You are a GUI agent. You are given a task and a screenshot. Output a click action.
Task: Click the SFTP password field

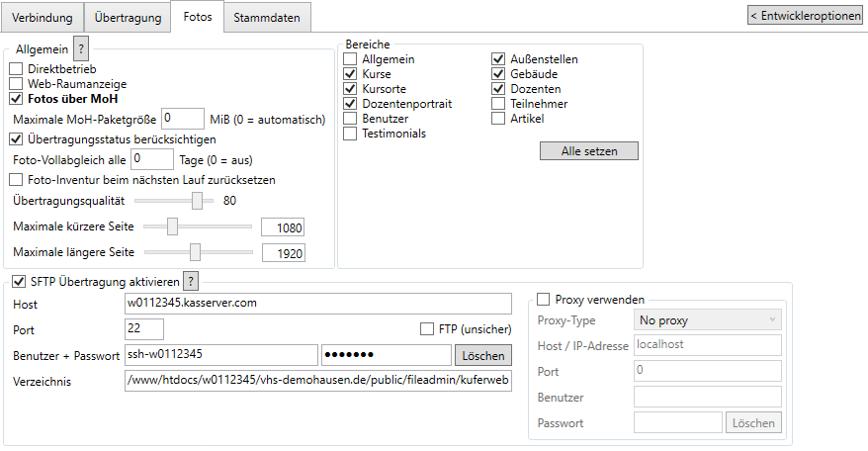[387, 355]
